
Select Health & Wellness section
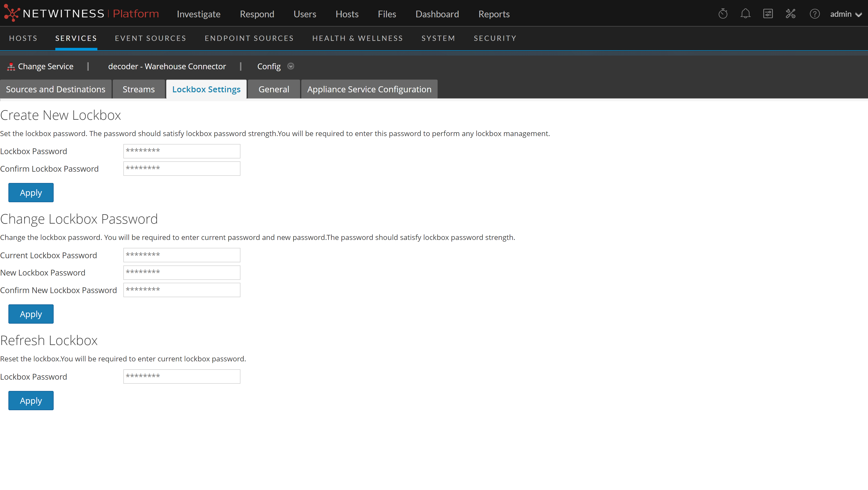tap(357, 38)
